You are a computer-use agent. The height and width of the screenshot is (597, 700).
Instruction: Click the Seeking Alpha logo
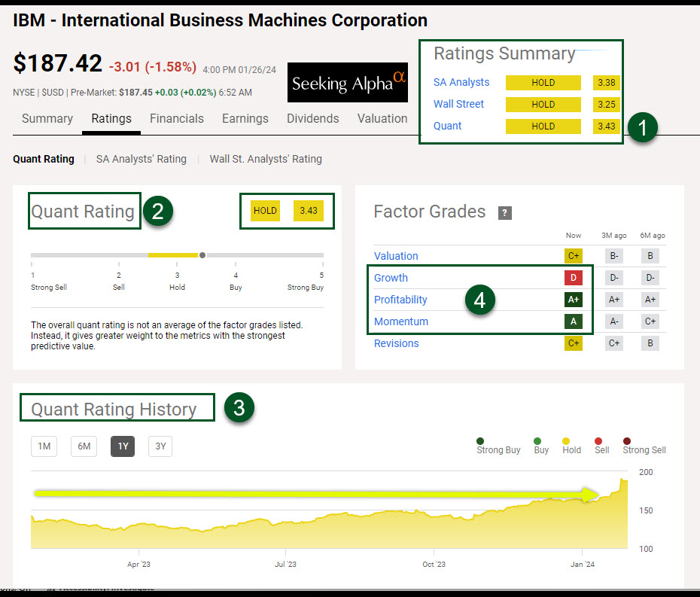pos(348,82)
